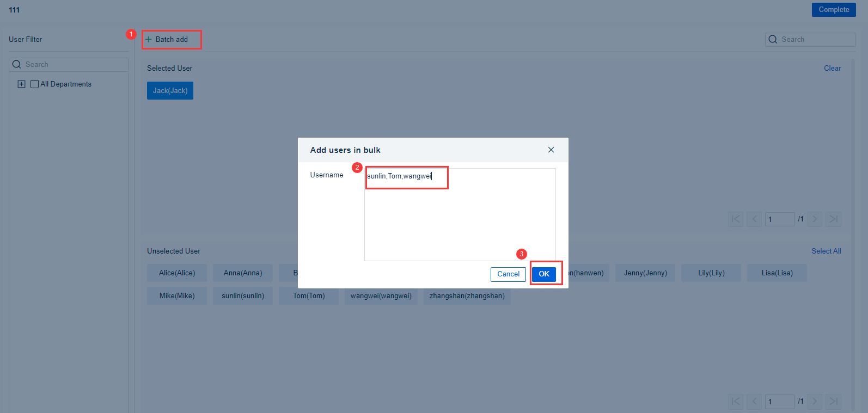Close the Add users in bulk dialog
Viewport: 868px width, 413px height.
pos(551,150)
